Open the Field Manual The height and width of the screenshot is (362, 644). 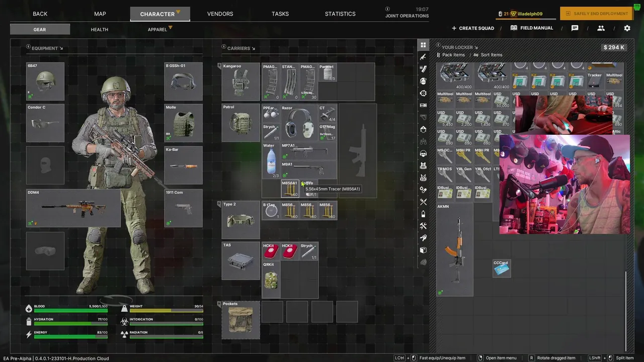click(x=532, y=28)
